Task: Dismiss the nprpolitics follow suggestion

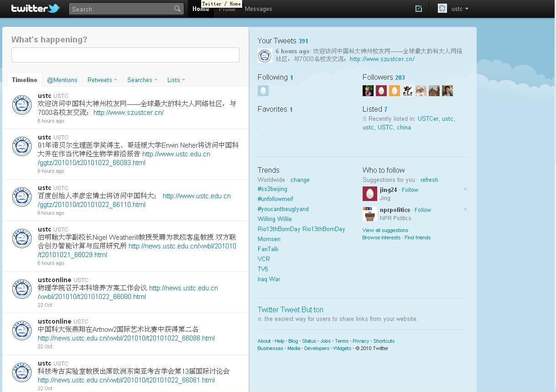Action: click(465, 209)
